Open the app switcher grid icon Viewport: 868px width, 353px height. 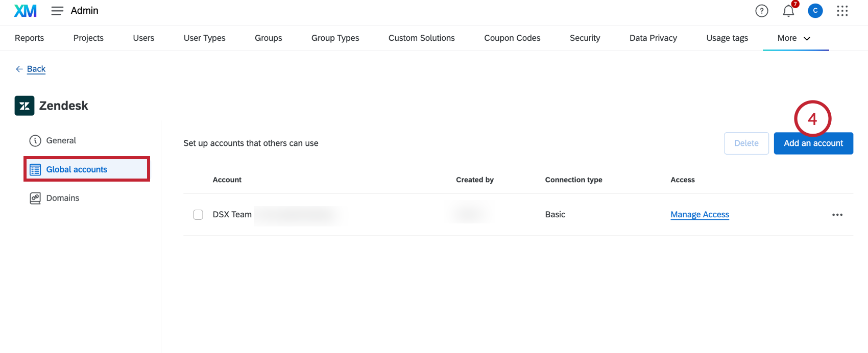pos(842,11)
